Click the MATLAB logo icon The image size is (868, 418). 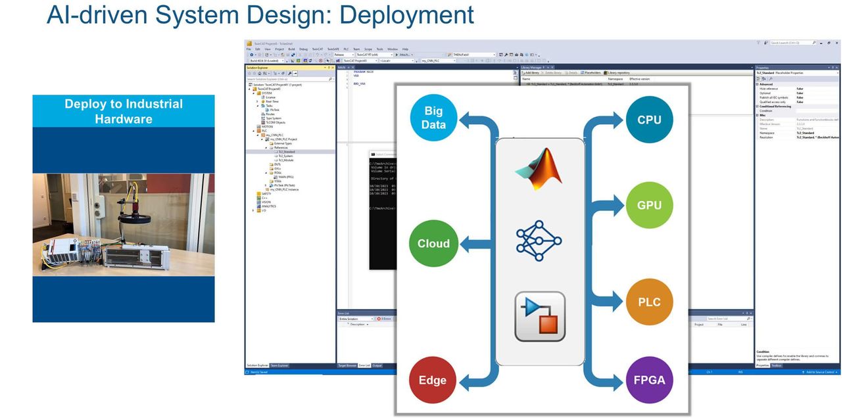tap(539, 170)
